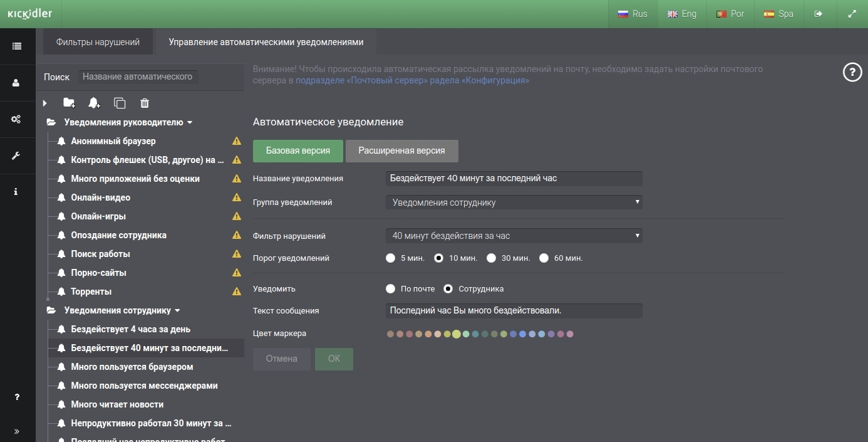Screen dimensions: 868x442
Task: Select the 5 мин. threshold radio button
Action: coord(391,258)
